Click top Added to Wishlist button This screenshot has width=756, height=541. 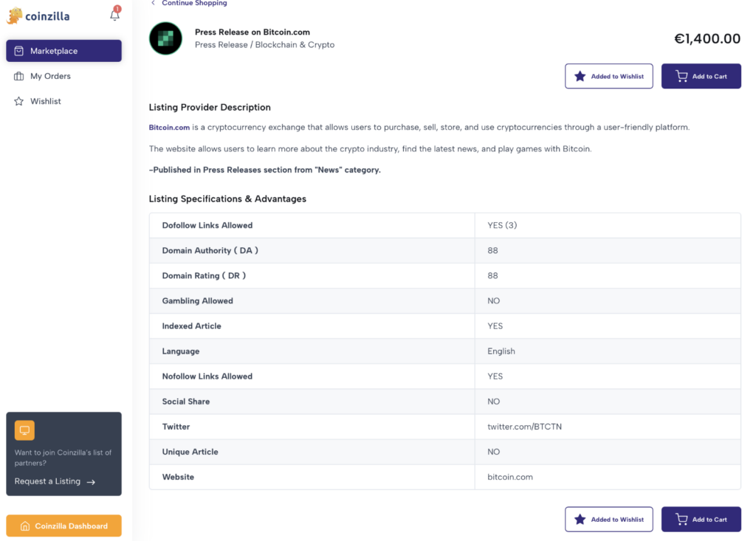pos(609,76)
